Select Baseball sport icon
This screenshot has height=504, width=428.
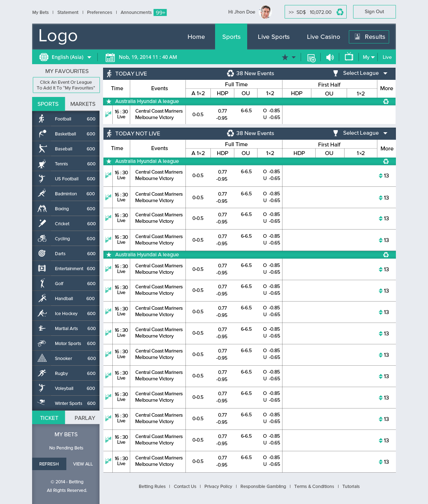tap(42, 149)
